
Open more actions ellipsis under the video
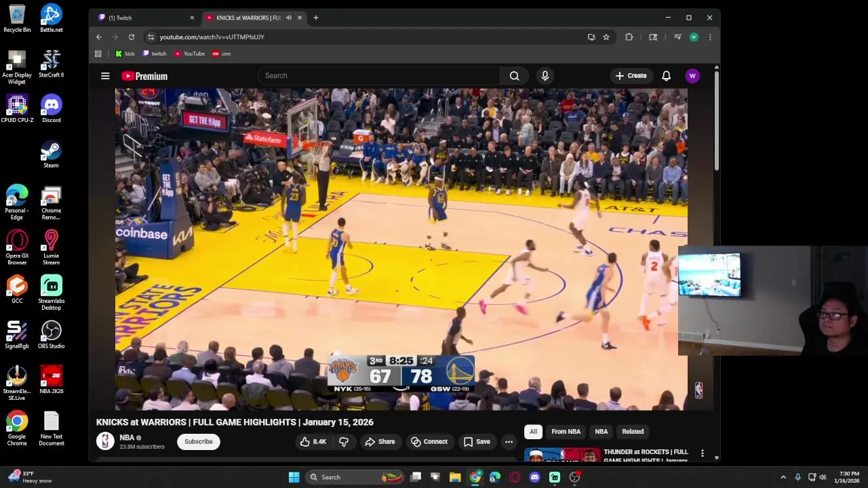[x=509, y=442]
